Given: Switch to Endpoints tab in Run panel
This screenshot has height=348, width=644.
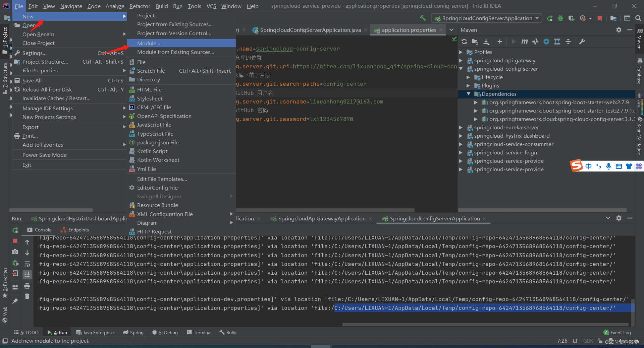Looking at the screenshot, I should (74, 230).
